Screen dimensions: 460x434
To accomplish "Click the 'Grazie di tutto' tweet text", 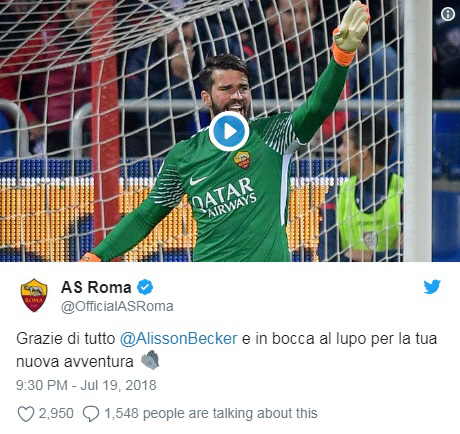I will click(65, 339).
